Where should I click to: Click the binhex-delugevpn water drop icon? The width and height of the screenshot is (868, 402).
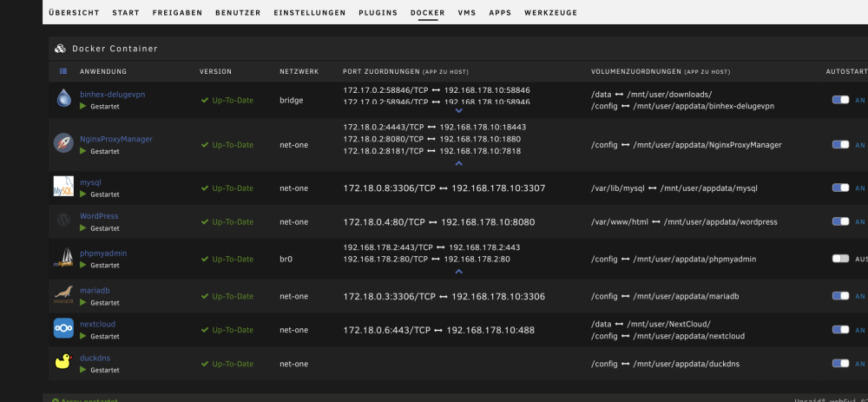point(63,99)
